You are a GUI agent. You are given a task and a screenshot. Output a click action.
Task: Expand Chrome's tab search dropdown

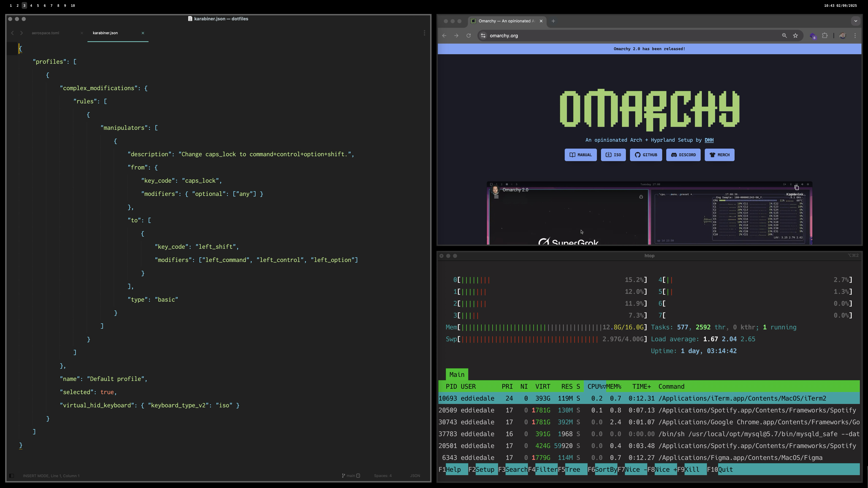(856, 21)
